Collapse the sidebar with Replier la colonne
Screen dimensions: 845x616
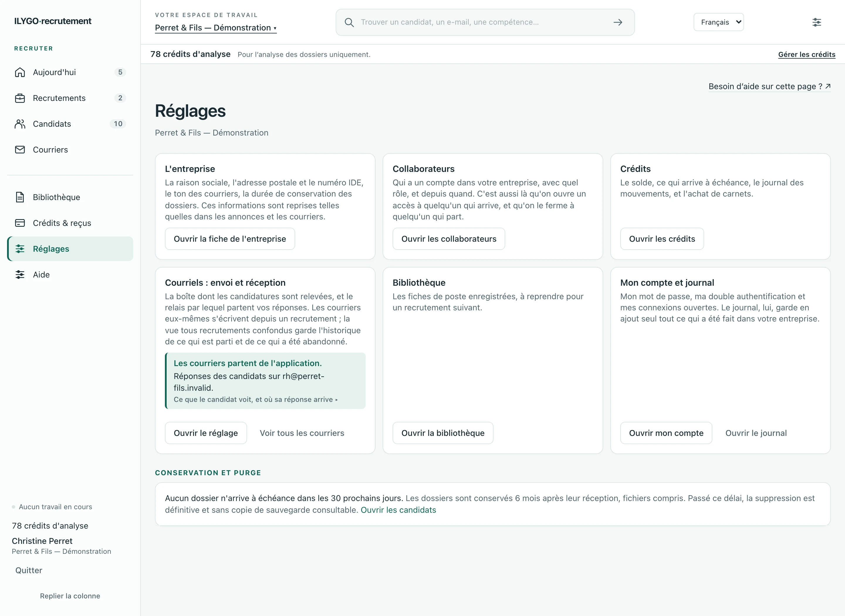click(x=70, y=596)
